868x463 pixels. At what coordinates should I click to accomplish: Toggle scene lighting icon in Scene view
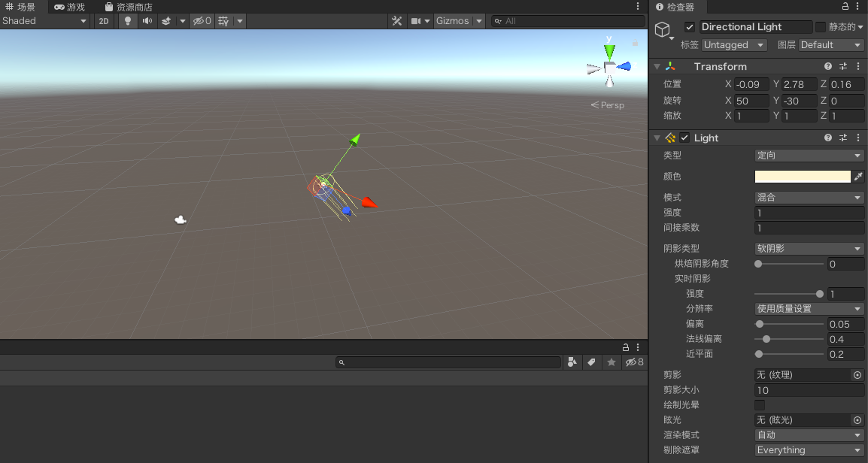(x=126, y=21)
